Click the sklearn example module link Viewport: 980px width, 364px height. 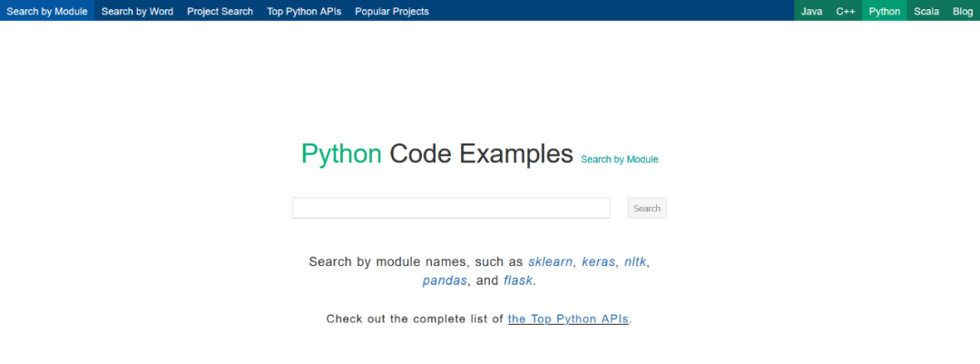550,261
